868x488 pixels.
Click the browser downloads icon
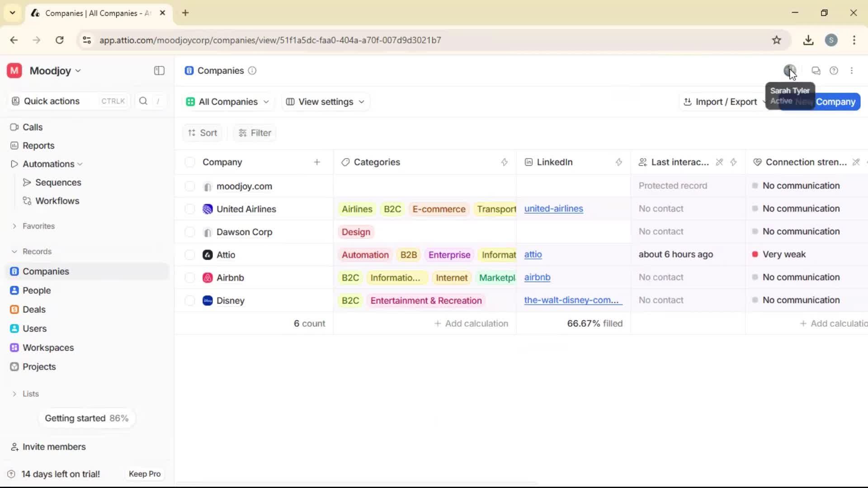click(x=808, y=40)
